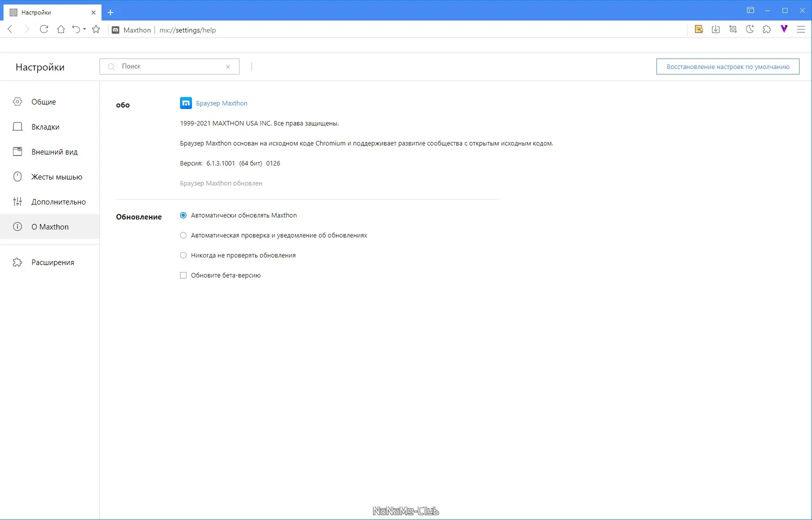
Task: Select the screenshot capture tool icon
Action: point(733,29)
